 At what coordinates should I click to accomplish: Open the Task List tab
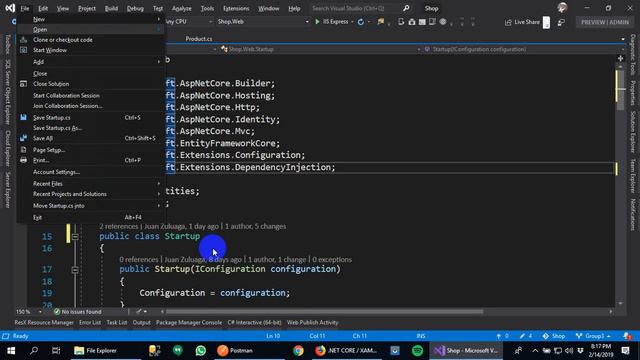coord(117,322)
